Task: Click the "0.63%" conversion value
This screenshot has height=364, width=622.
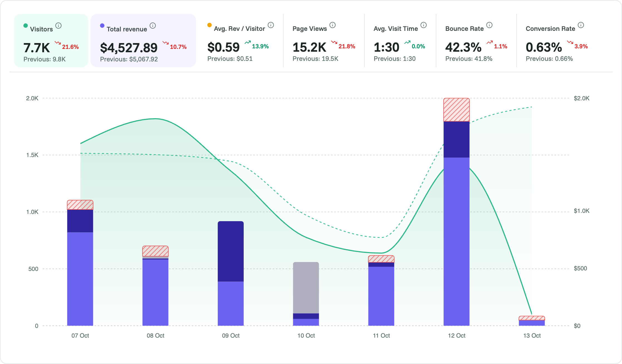Action: point(544,47)
